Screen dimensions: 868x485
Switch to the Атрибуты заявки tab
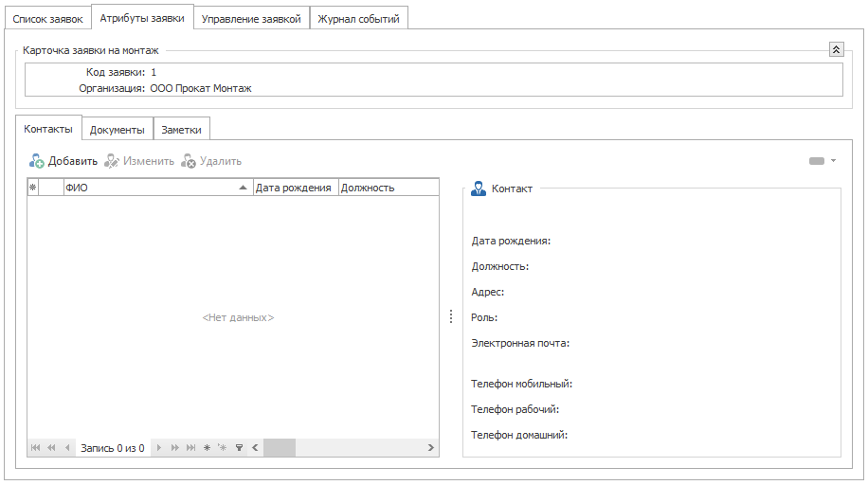[x=142, y=18]
